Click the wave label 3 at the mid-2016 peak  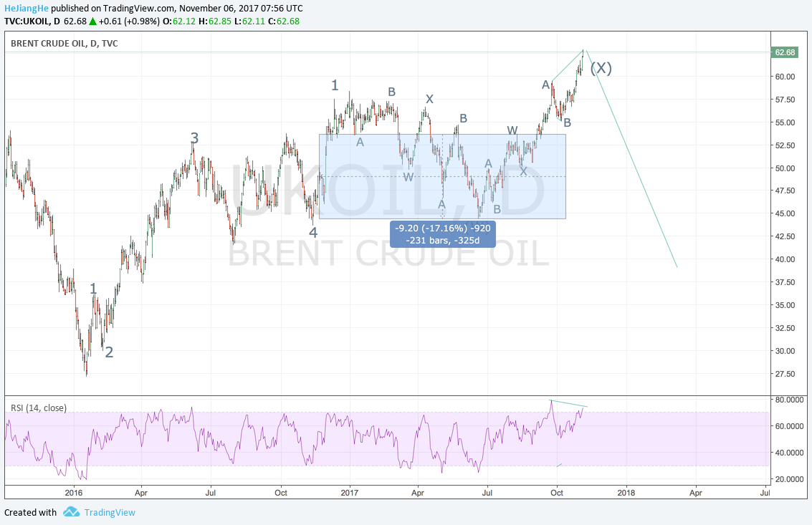(194, 138)
